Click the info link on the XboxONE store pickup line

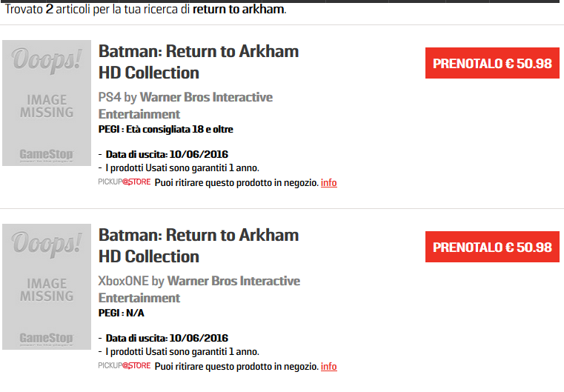pyautogui.click(x=329, y=367)
